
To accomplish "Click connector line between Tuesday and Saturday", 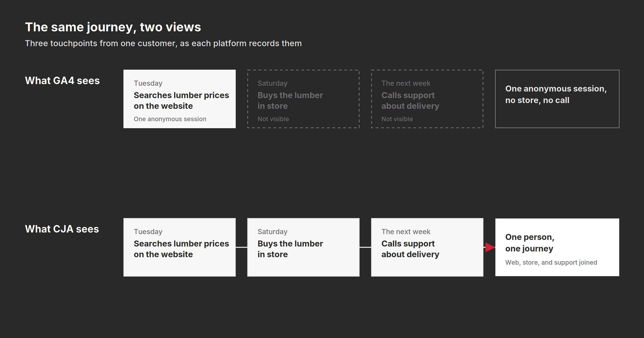I will pos(241,247).
